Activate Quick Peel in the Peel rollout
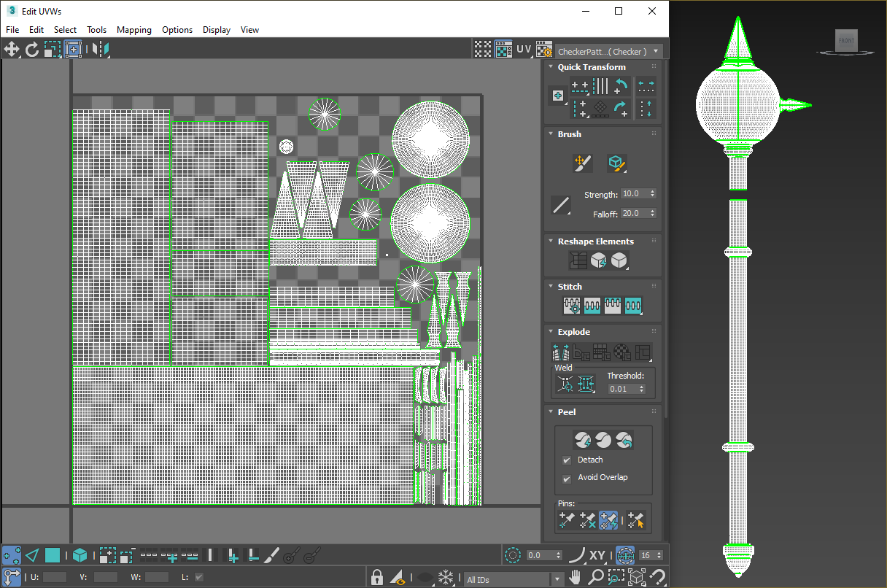The height and width of the screenshot is (588, 887). pos(582,440)
